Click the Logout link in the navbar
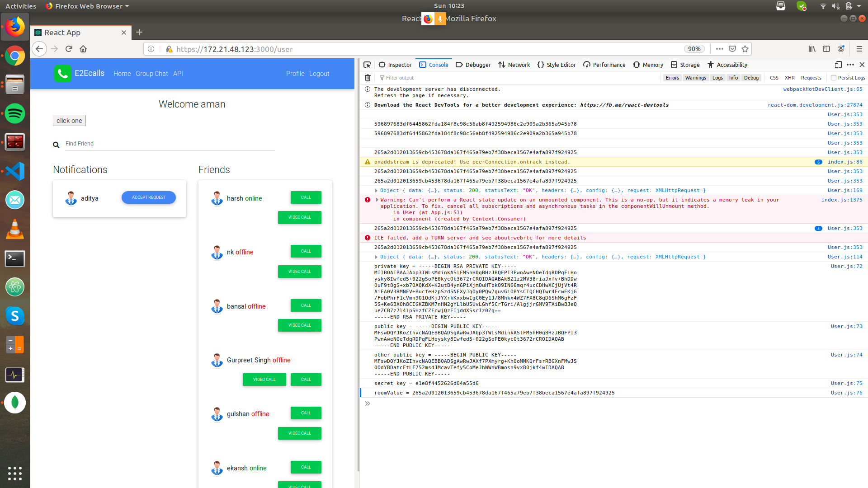The image size is (868, 488). click(x=319, y=74)
